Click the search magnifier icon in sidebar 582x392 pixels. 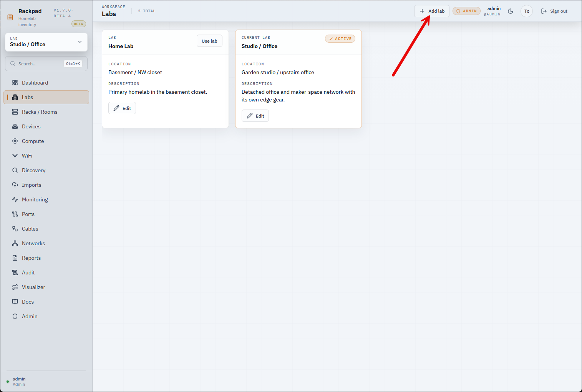[13, 63]
